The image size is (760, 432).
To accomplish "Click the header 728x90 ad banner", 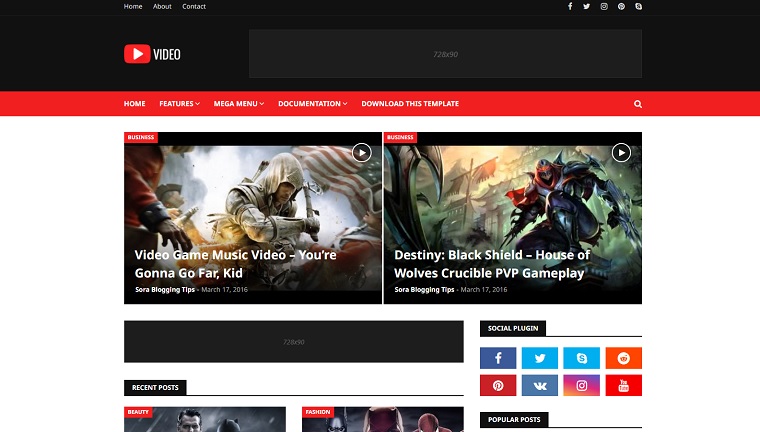I will click(x=445, y=54).
